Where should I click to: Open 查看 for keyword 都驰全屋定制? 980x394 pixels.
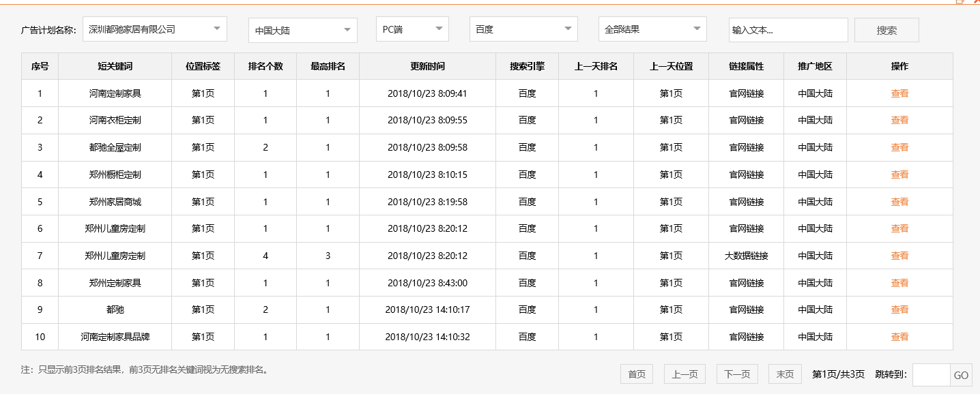point(899,147)
